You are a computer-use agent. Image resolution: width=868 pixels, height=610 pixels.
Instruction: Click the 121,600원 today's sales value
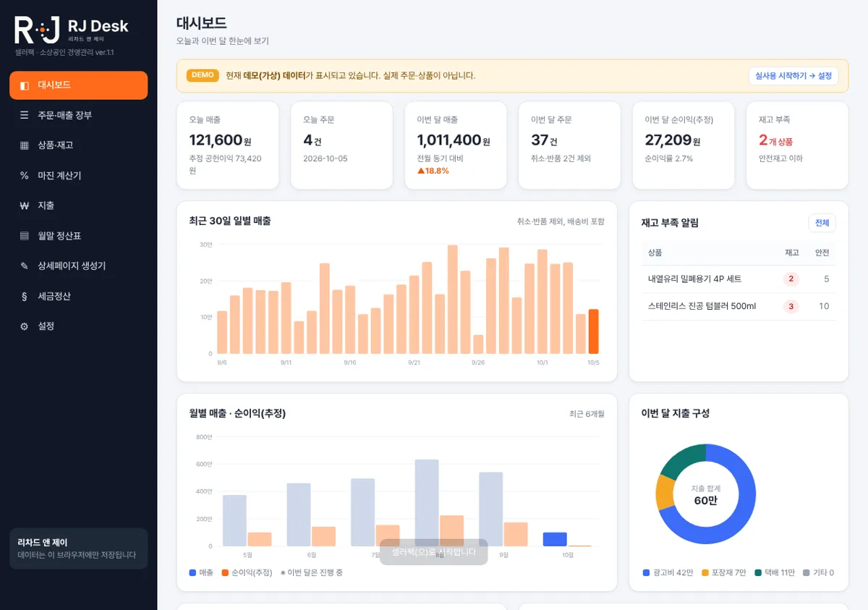(x=221, y=140)
